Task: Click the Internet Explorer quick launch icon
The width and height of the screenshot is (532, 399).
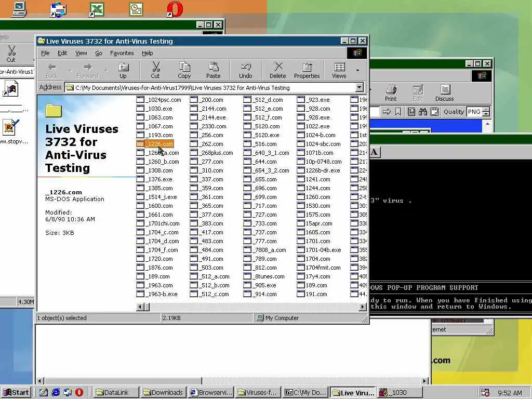Action: [56, 392]
